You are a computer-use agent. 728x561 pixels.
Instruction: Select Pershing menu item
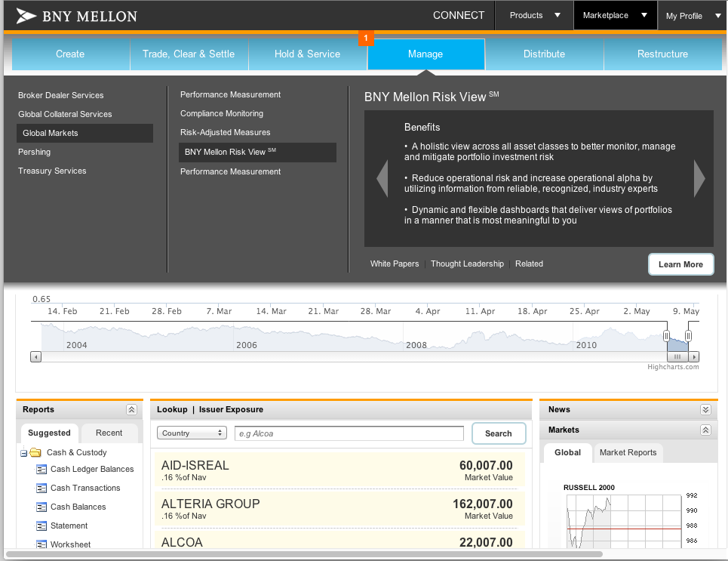pos(35,152)
